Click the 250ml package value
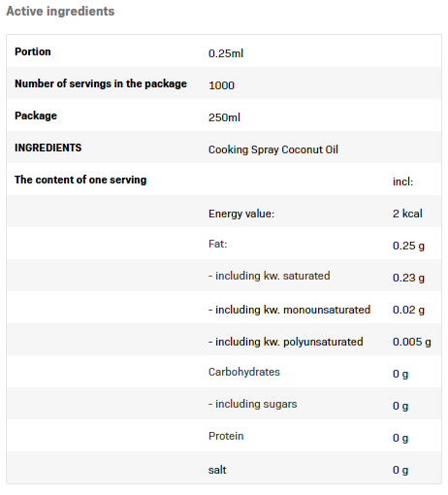Image resolution: width=448 pixels, height=495 pixels. point(224,117)
